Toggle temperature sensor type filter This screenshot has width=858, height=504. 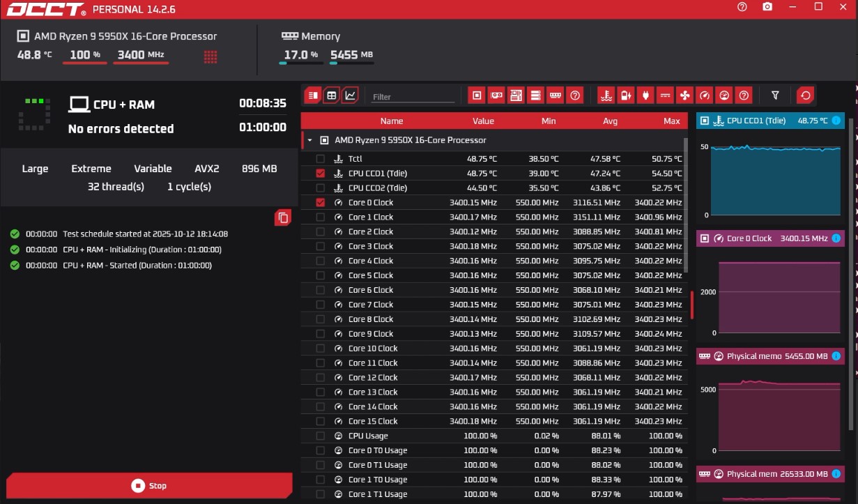pos(606,95)
